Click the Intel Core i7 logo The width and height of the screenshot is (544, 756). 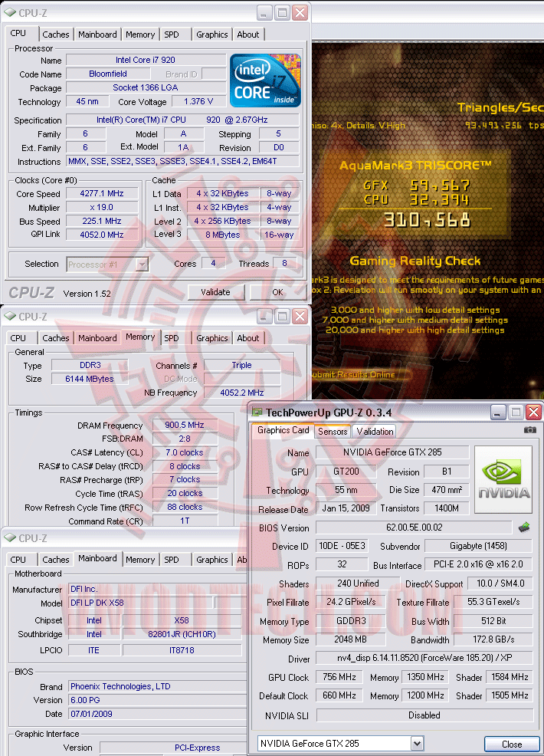pyautogui.click(x=265, y=80)
